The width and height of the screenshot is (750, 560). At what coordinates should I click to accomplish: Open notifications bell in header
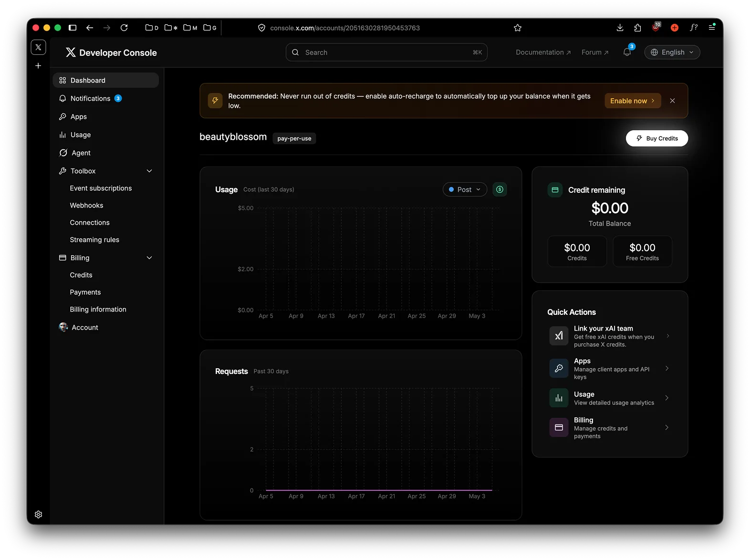pyautogui.click(x=627, y=52)
